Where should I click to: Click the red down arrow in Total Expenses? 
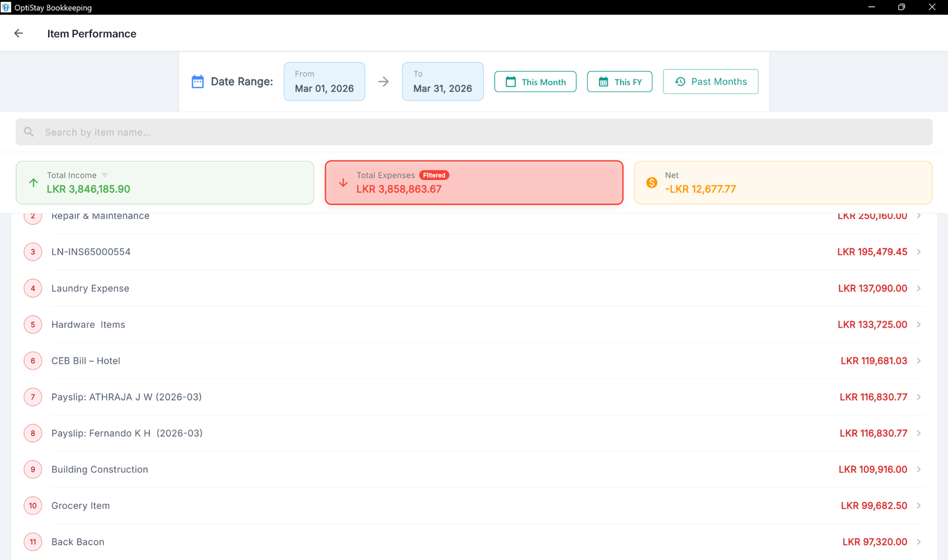point(343,183)
